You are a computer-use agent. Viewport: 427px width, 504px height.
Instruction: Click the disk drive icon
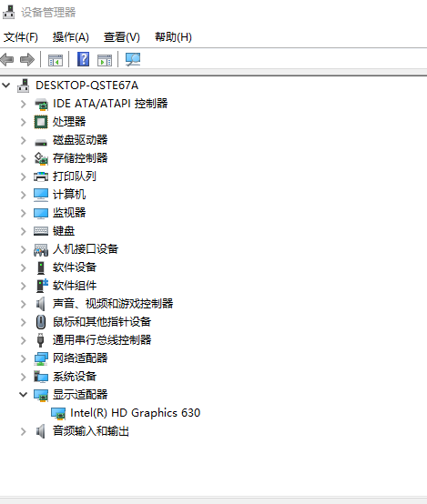[x=41, y=142]
